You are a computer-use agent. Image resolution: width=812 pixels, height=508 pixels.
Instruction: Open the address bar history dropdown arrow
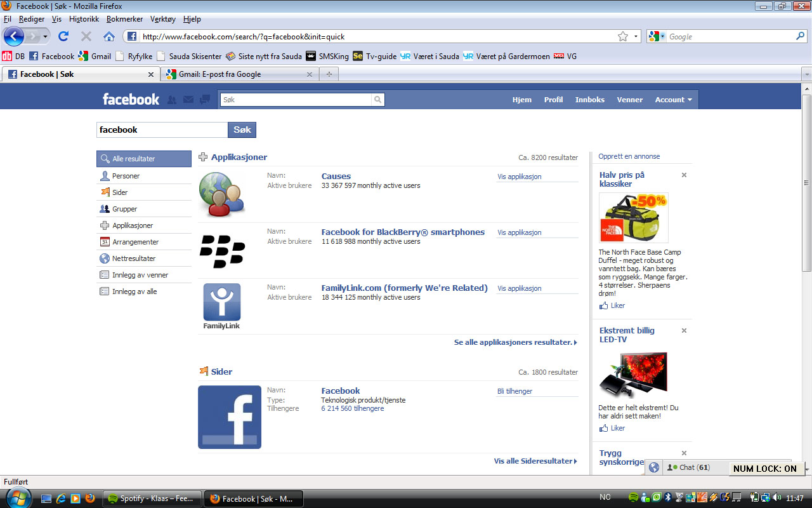636,36
